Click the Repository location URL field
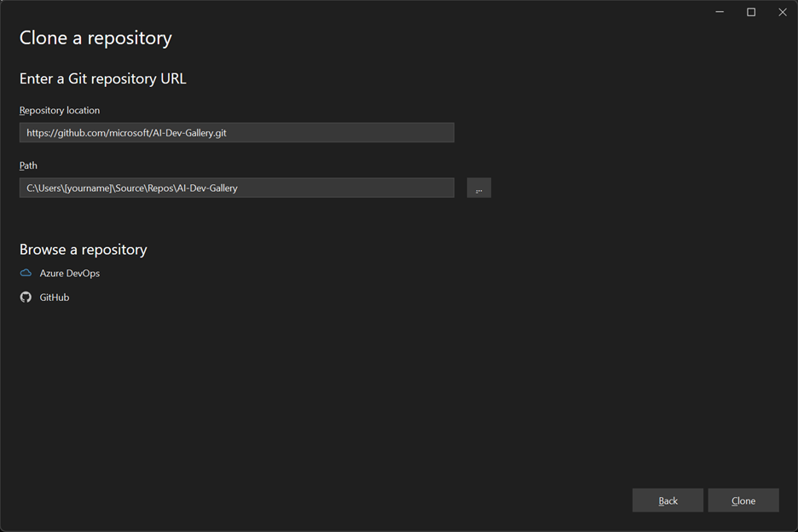Screen dimensions: 798x532 [x=237, y=132]
